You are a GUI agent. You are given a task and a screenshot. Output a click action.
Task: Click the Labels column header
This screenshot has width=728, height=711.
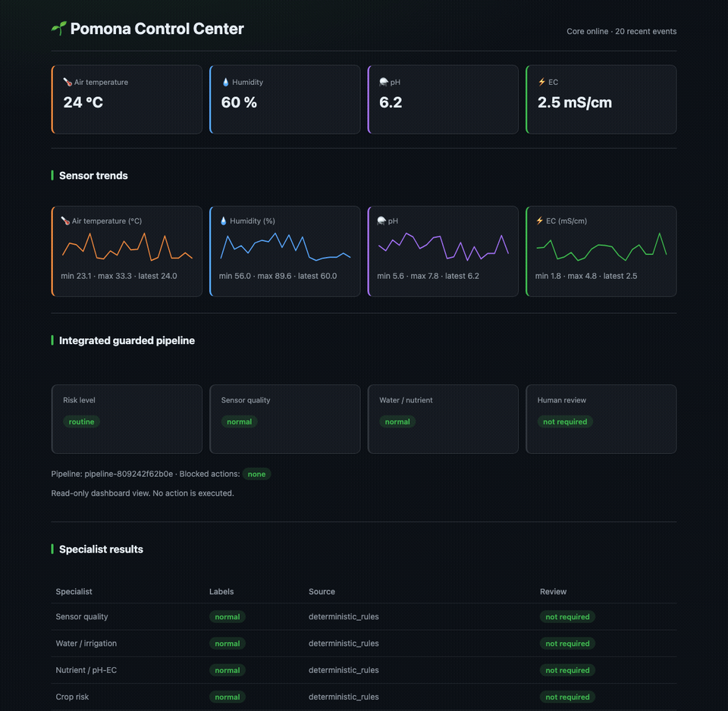tap(221, 591)
